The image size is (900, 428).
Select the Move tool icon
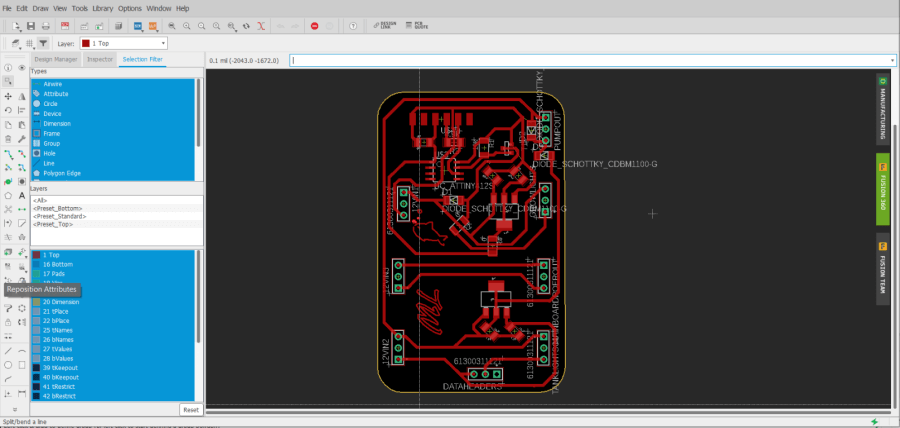8,96
